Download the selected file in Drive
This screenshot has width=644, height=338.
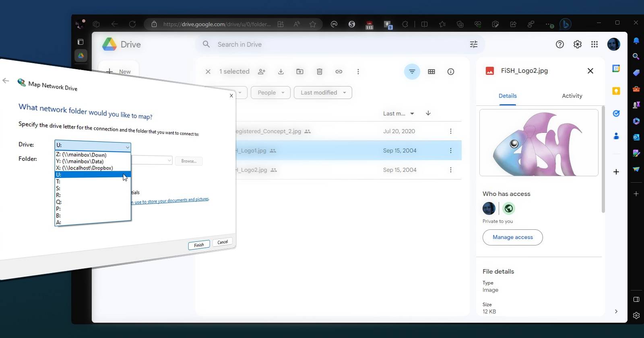tap(281, 72)
